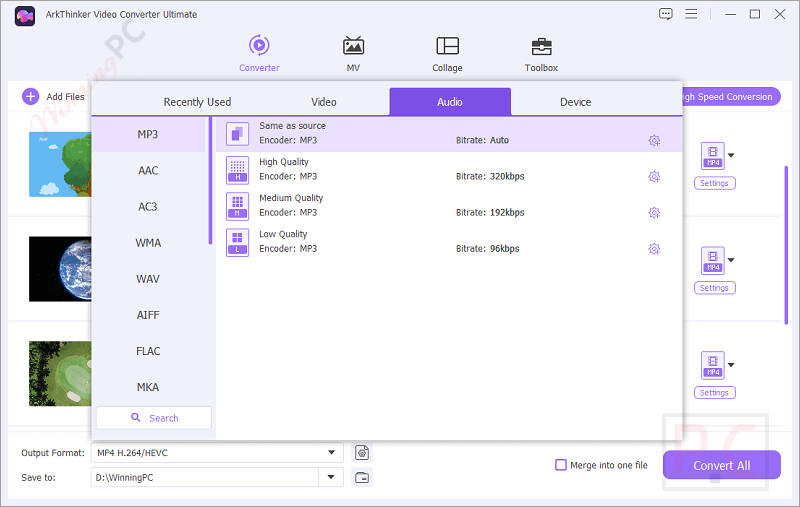The width and height of the screenshot is (800, 507).
Task: Open the Toolbox module
Action: point(541,53)
